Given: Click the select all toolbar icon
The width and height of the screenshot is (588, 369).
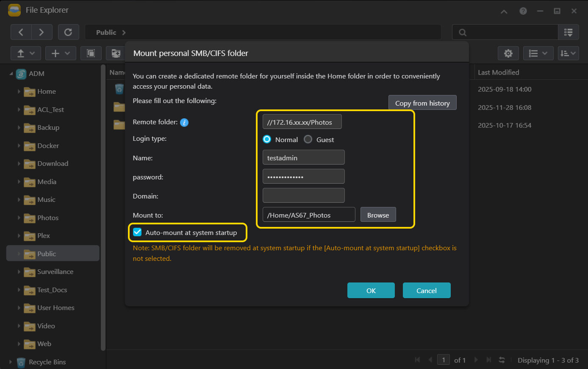Looking at the screenshot, I should coord(91,53).
